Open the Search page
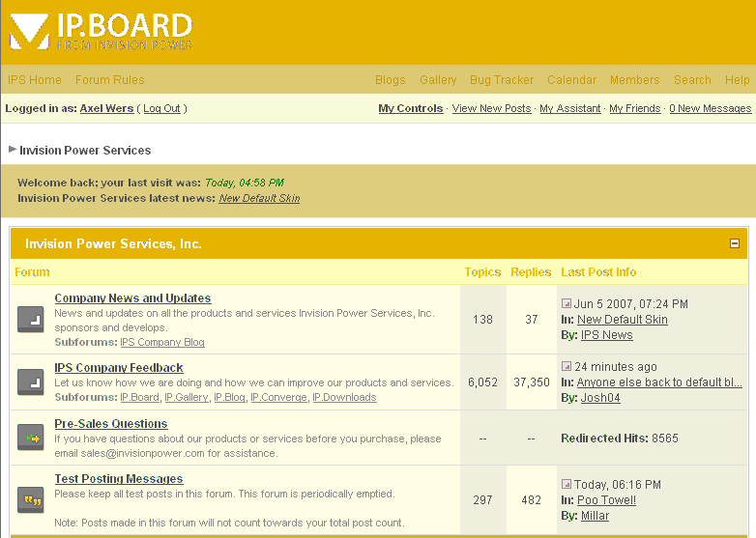The height and width of the screenshot is (538, 756). point(692,80)
